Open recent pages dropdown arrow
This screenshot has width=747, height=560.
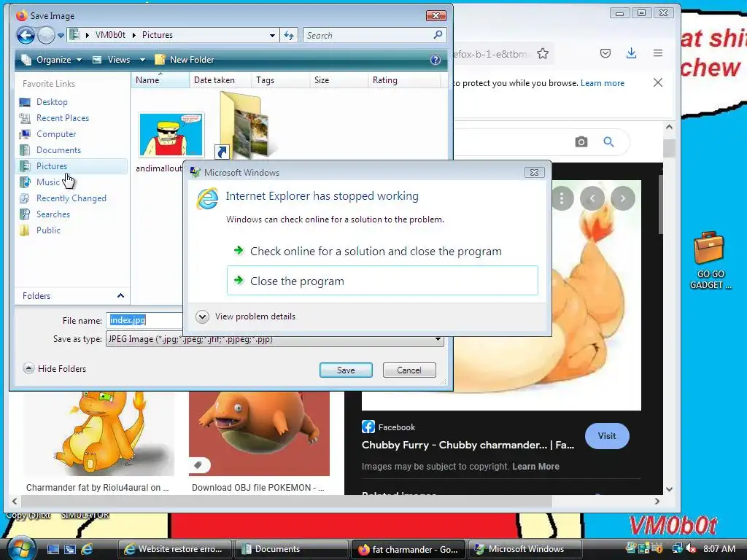(x=61, y=35)
